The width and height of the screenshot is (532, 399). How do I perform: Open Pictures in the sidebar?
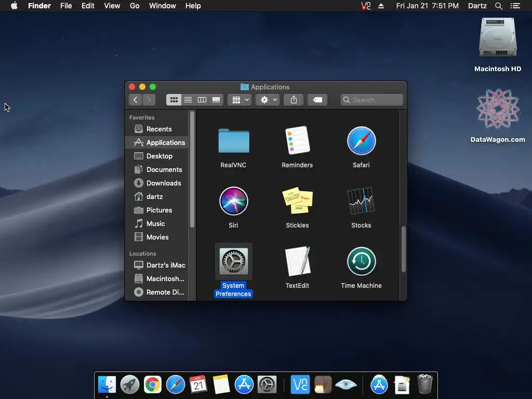pyautogui.click(x=157, y=210)
